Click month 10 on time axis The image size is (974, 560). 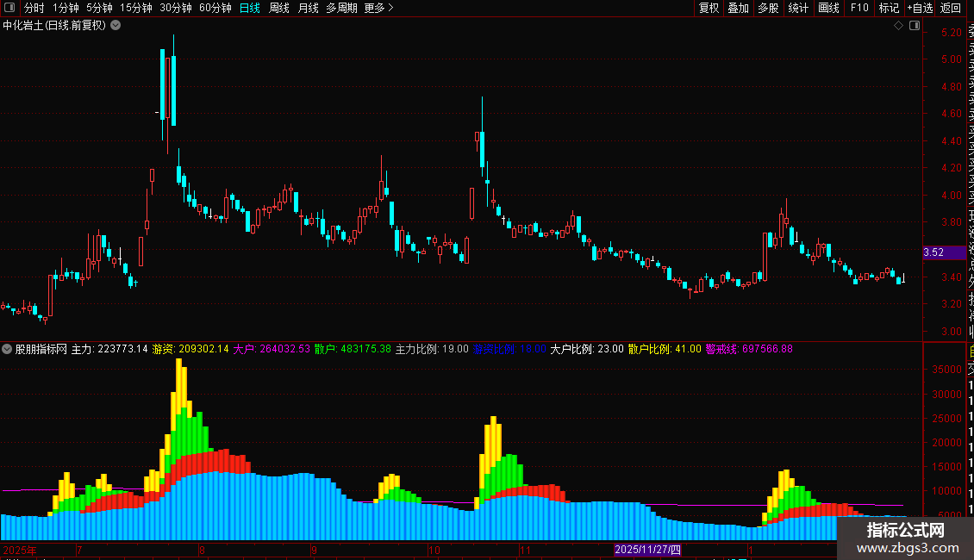[x=434, y=550]
